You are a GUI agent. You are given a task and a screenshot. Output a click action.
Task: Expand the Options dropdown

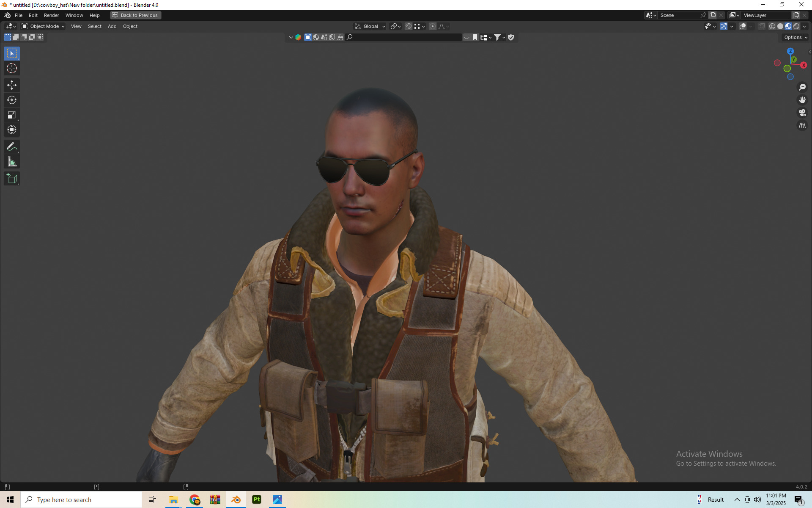coord(796,37)
